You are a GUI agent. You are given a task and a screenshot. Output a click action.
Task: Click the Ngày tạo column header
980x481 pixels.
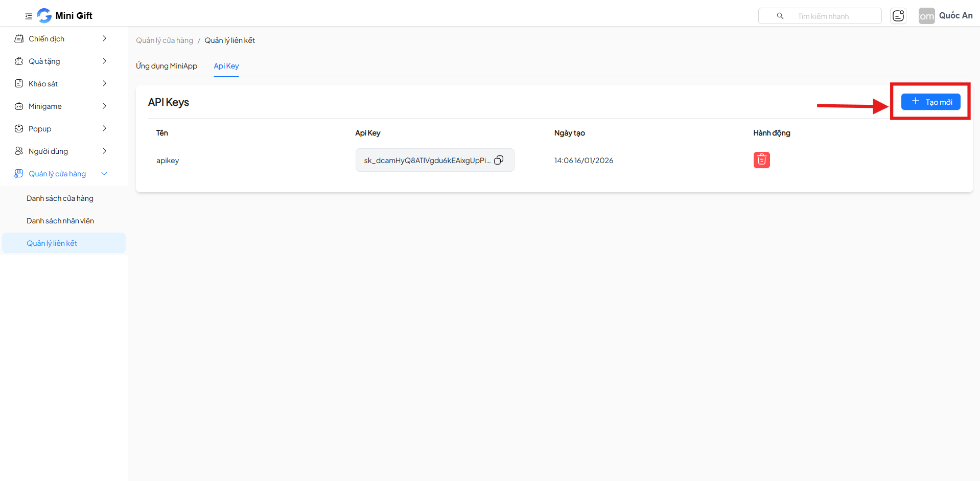(570, 133)
